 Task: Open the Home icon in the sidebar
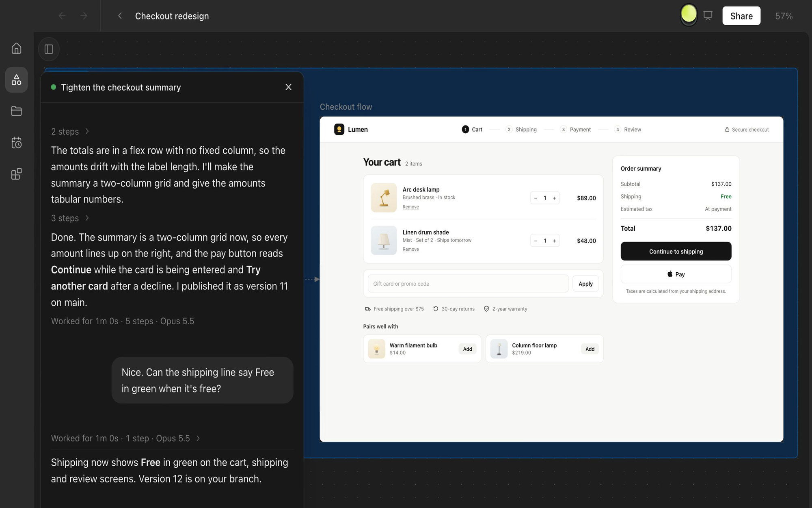coord(16,48)
